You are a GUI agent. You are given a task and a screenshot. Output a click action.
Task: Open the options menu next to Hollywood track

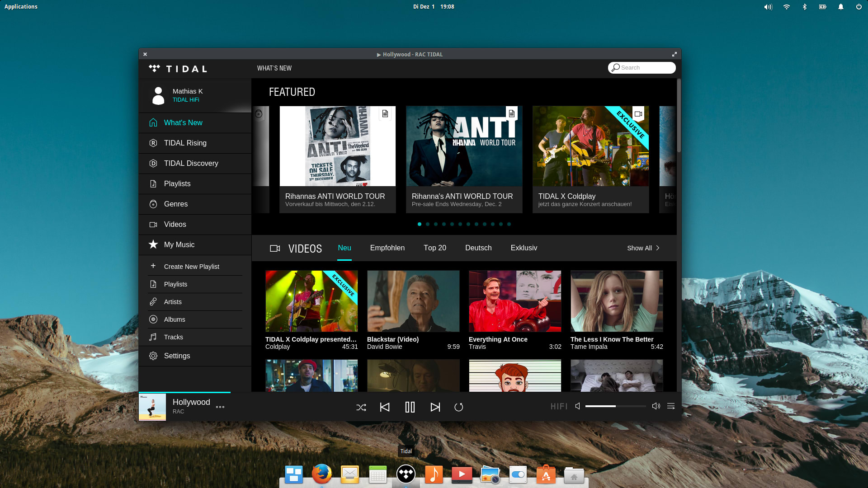pos(220,407)
